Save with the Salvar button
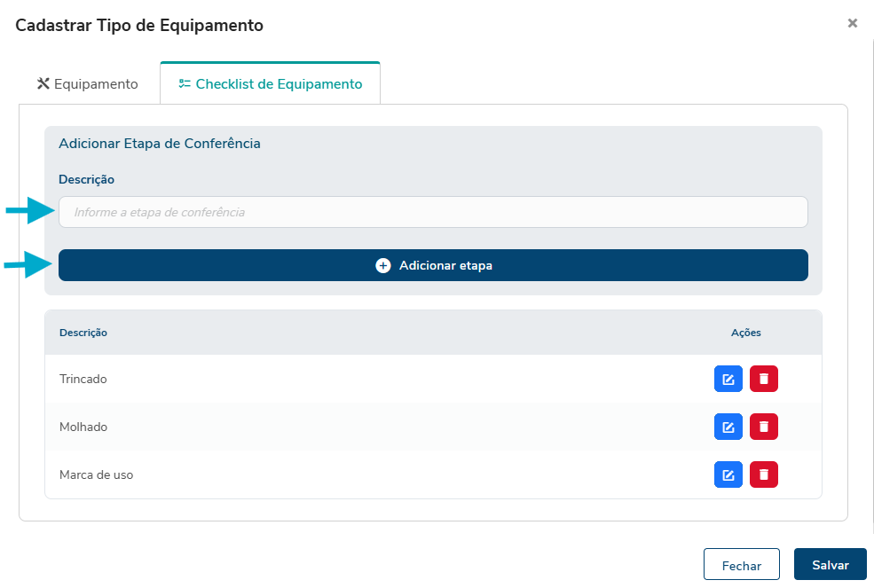This screenshot has height=588, width=874. pos(830,565)
